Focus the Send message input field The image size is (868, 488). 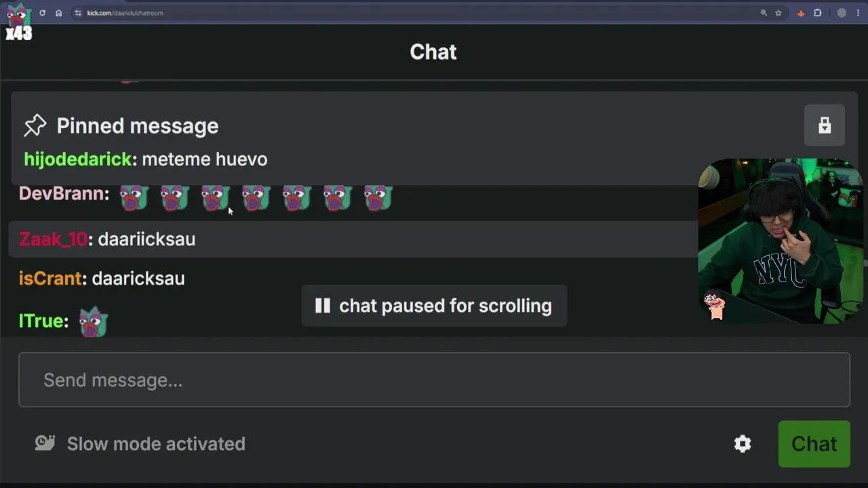pos(434,380)
